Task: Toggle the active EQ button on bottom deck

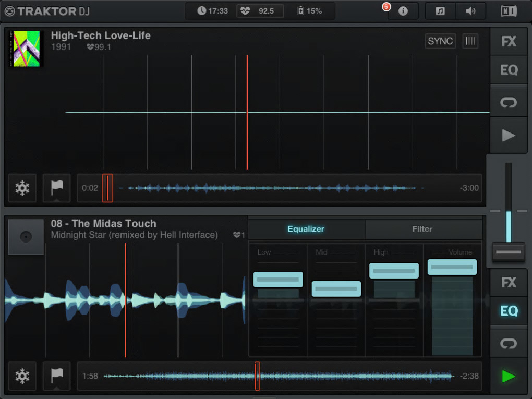Action: (509, 311)
